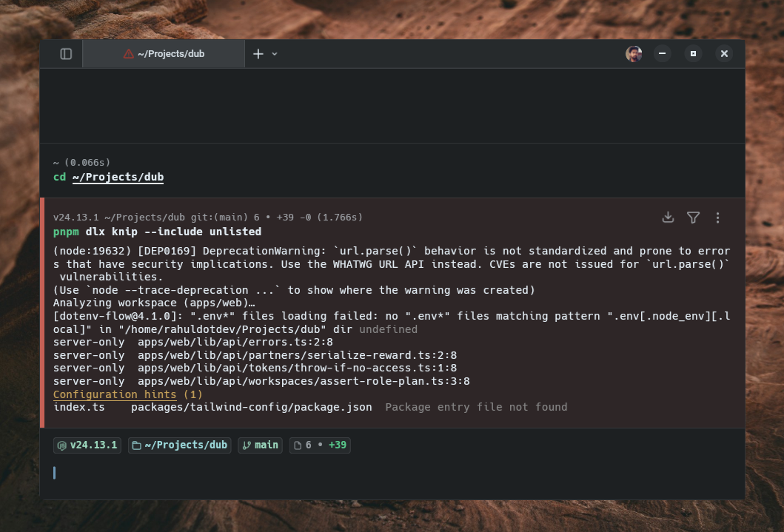Click the throw-if-no-access.ts:1:8 file path
Image resolution: width=784 pixels, height=532 pixels.
coord(297,368)
